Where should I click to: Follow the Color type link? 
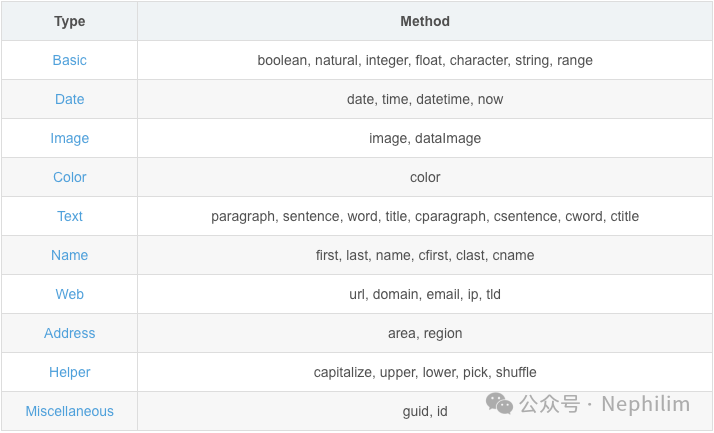(x=70, y=177)
